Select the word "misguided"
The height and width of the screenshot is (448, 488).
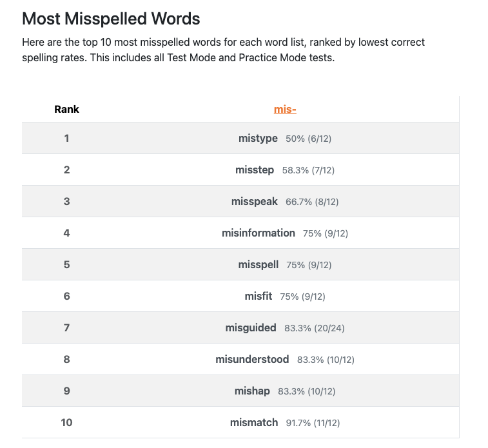tap(251, 327)
